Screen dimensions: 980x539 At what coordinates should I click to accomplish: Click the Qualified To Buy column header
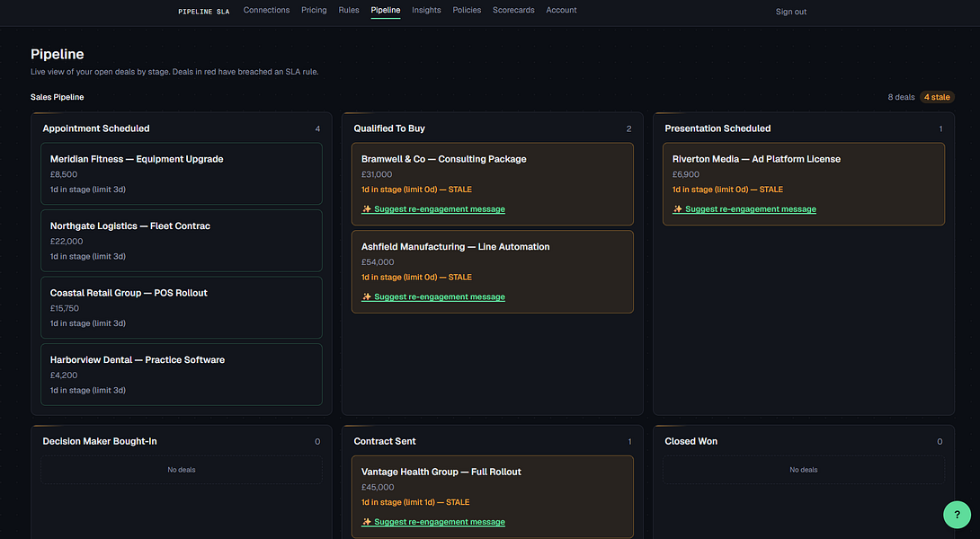[389, 128]
